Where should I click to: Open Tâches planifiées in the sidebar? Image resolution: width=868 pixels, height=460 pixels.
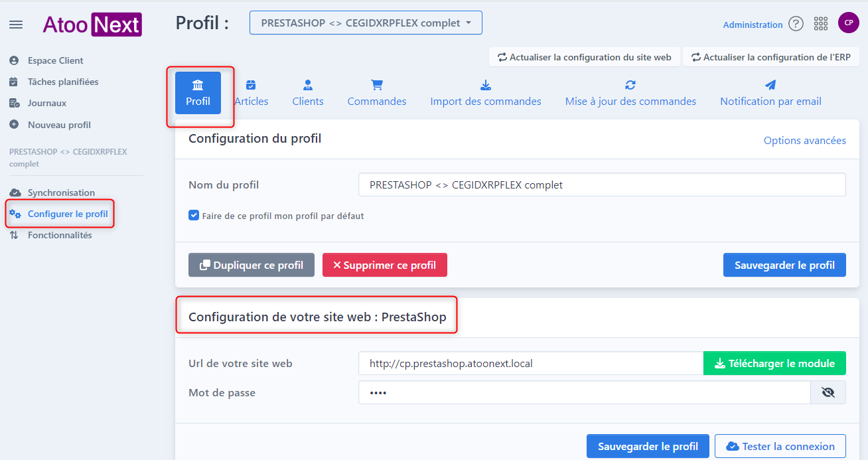tap(63, 82)
